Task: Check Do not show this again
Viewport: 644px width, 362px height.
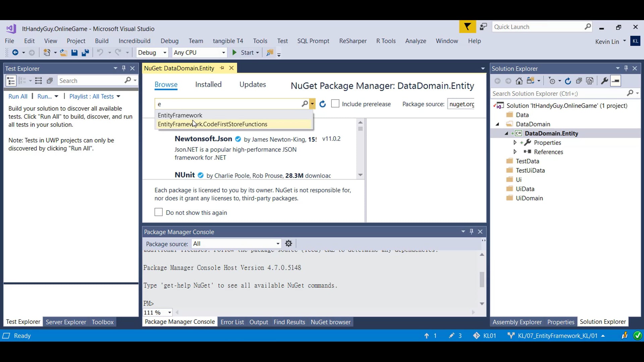Action: (x=158, y=212)
